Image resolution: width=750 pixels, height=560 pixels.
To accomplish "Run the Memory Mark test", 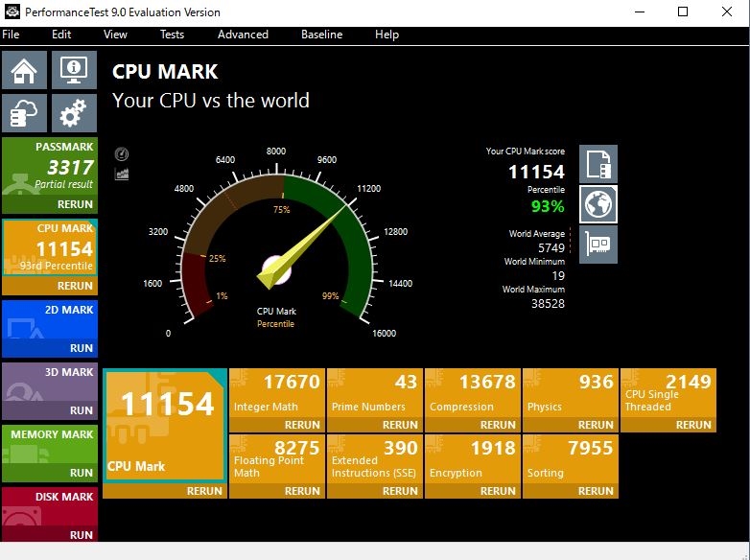I will 50,473.
